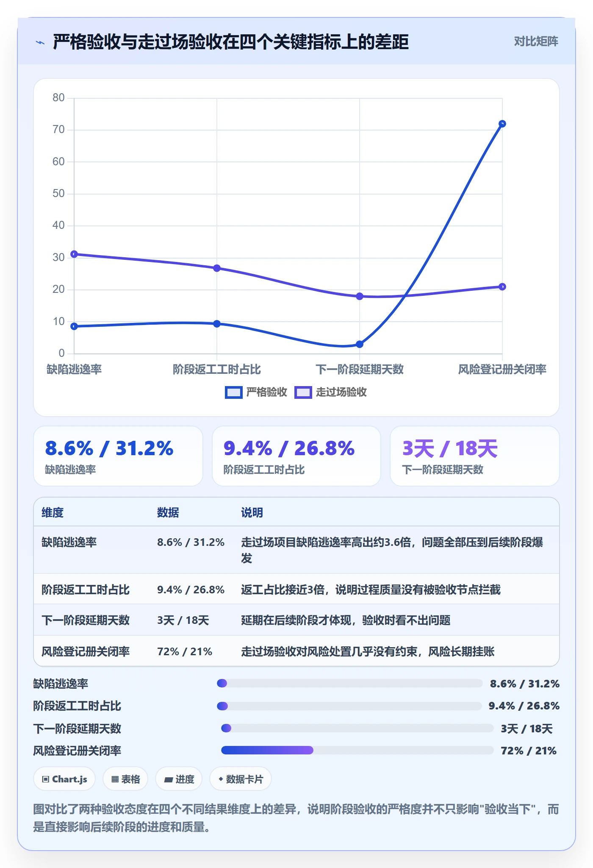
Task: Click the table cell 9.4% / 26.8%
Action: pos(191,590)
